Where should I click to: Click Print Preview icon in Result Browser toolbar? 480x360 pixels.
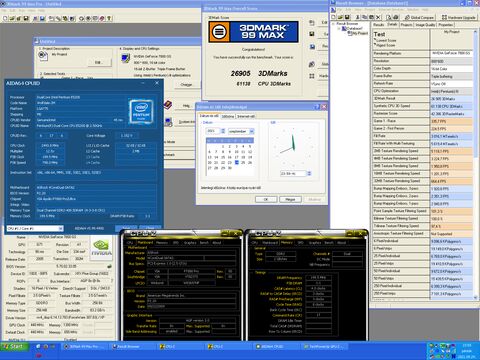tap(389, 17)
